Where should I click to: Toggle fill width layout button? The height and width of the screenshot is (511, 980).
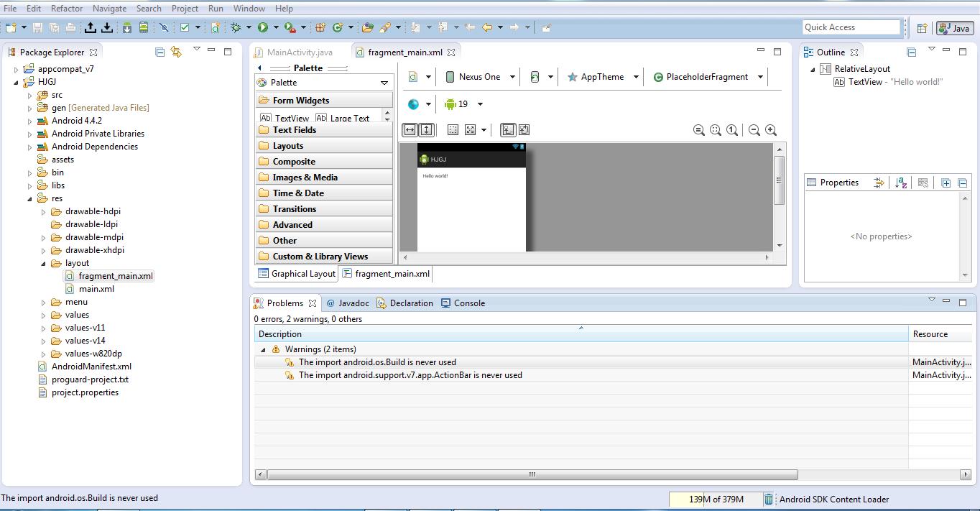click(410, 130)
